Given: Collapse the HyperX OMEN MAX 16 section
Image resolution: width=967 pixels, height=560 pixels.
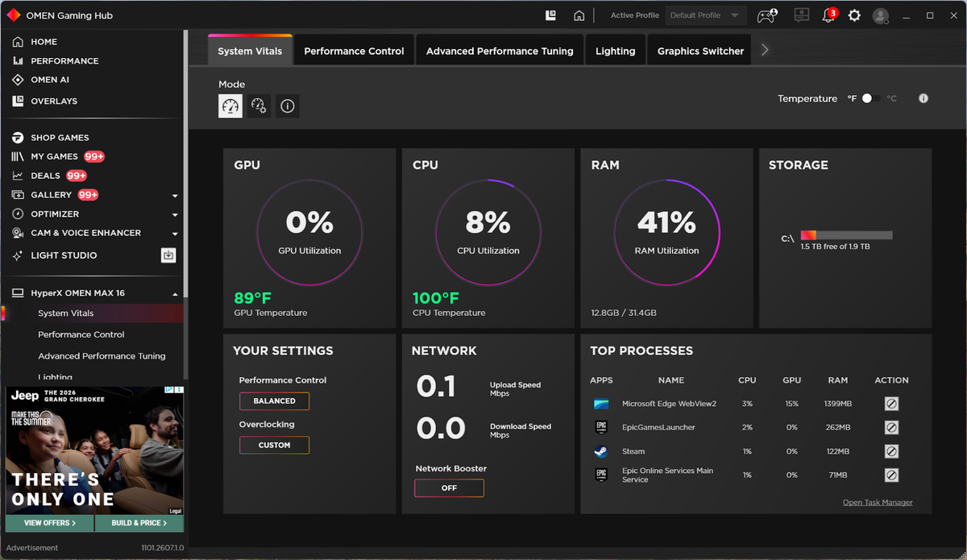Looking at the screenshot, I should (175, 293).
